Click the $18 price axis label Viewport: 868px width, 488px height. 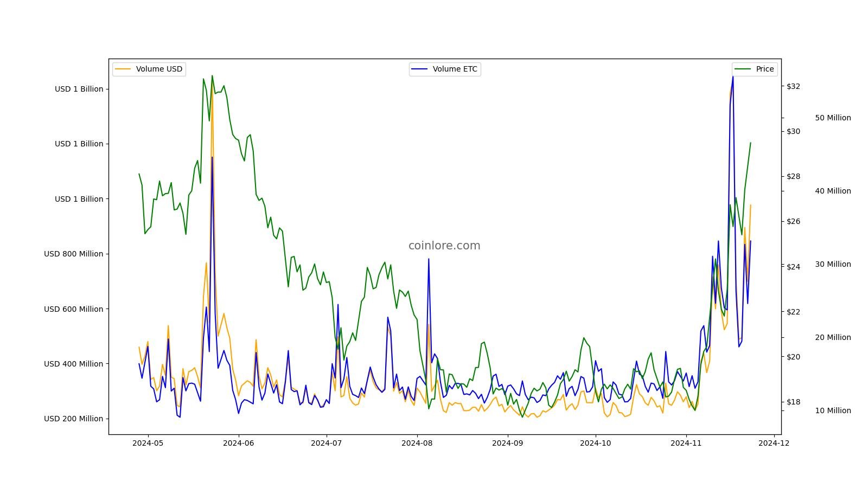tap(793, 402)
